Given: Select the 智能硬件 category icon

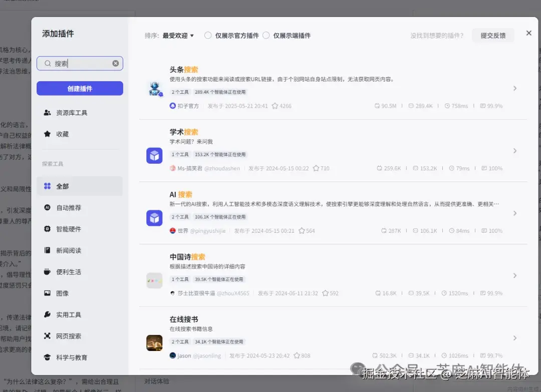Looking at the screenshot, I should coord(46,229).
